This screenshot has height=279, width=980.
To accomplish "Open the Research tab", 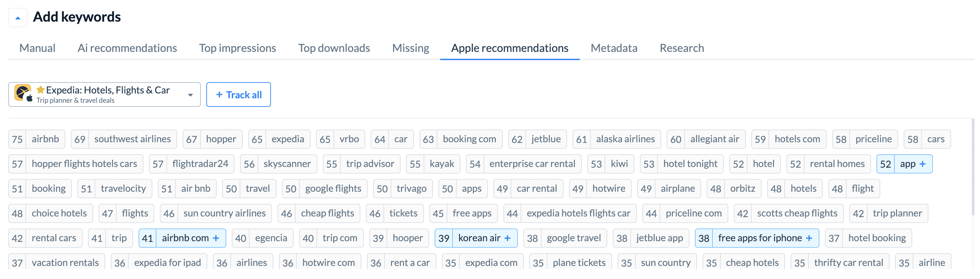I will (682, 48).
